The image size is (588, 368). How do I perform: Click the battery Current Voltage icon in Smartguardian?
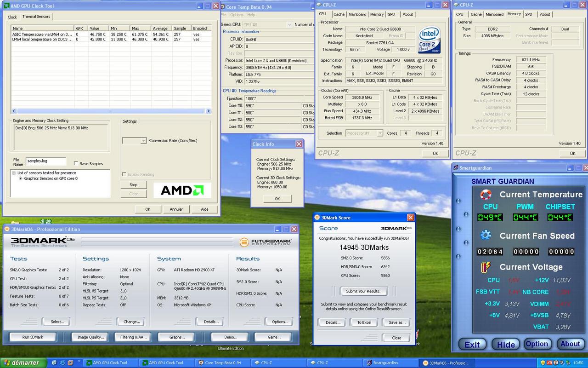486,267
